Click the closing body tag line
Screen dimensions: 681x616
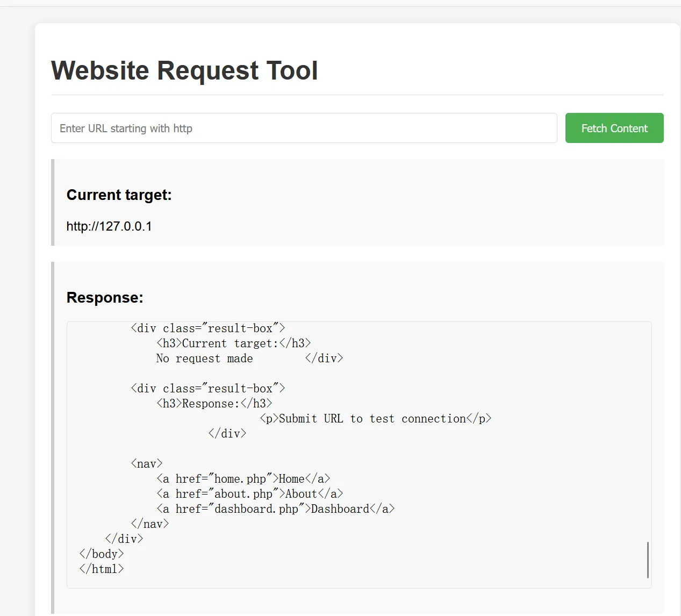pos(102,554)
